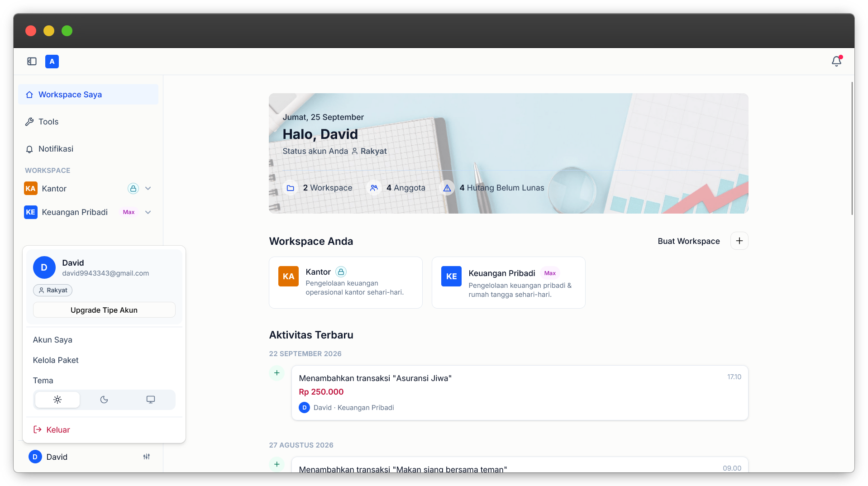
Task: Click the lock badge next to Kantor in sidebar
Action: [x=133, y=189]
